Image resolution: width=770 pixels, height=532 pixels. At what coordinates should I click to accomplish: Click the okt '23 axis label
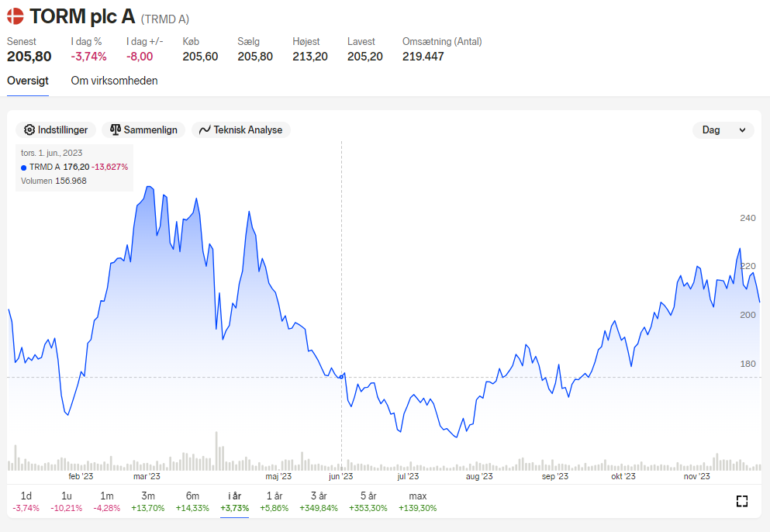pyautogui.click(x=623, y=476)
